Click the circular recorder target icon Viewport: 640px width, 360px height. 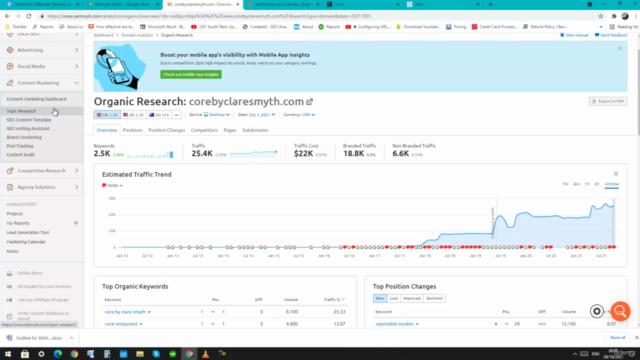[596, 311]
